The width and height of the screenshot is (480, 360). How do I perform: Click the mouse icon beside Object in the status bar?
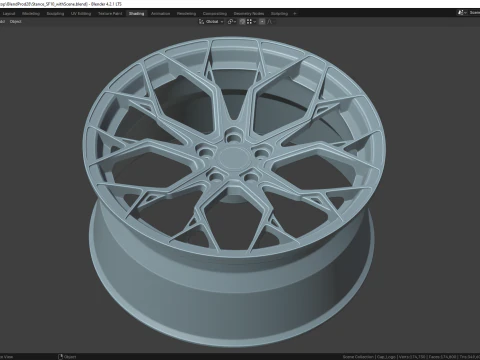click(x=61, y=357)
